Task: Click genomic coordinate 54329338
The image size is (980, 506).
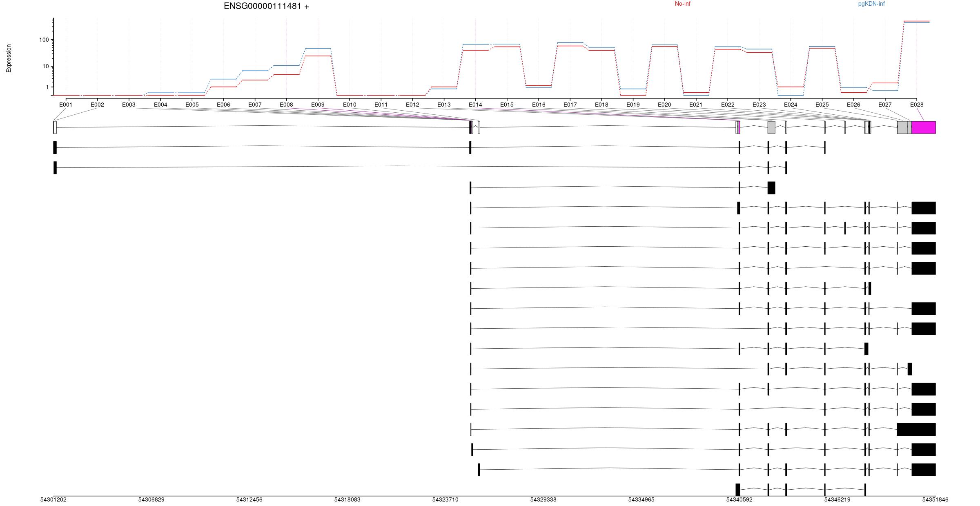Action: (x=543, y=499)
